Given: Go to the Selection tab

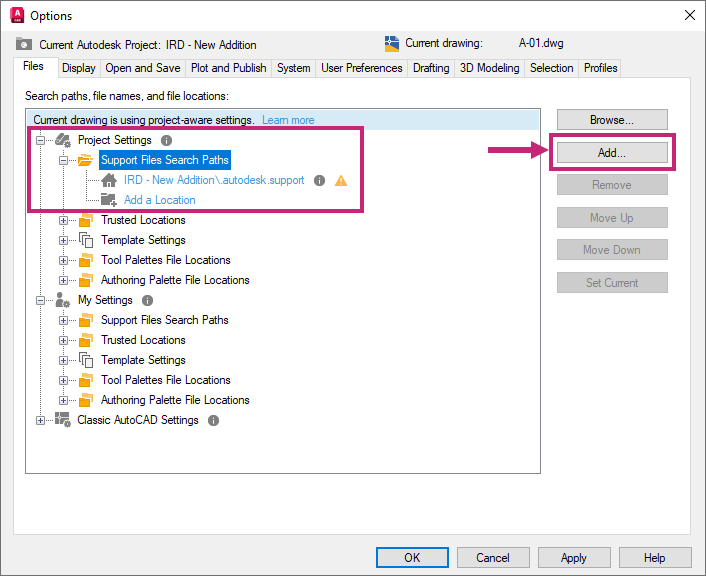Looking at the screenshot, I should point(552,68).
